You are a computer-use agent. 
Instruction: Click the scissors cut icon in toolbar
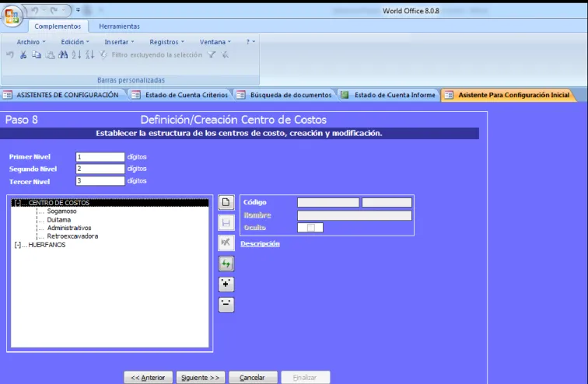[x=23, y=54]
